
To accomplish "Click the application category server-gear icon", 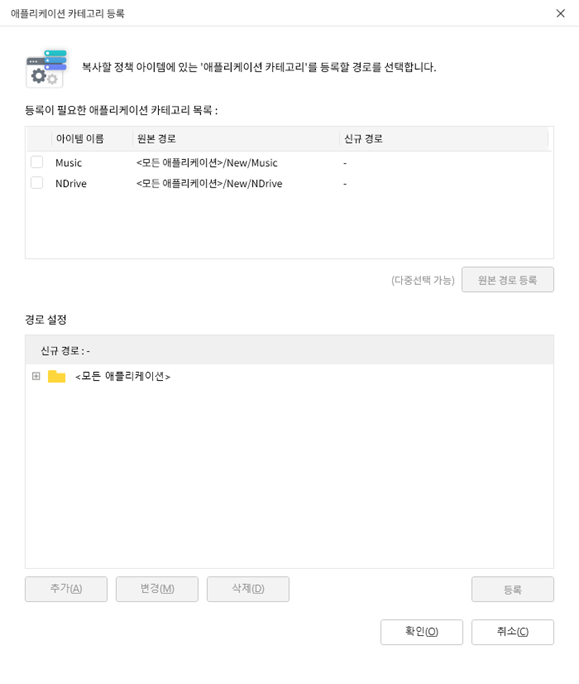I will point(46,68).
